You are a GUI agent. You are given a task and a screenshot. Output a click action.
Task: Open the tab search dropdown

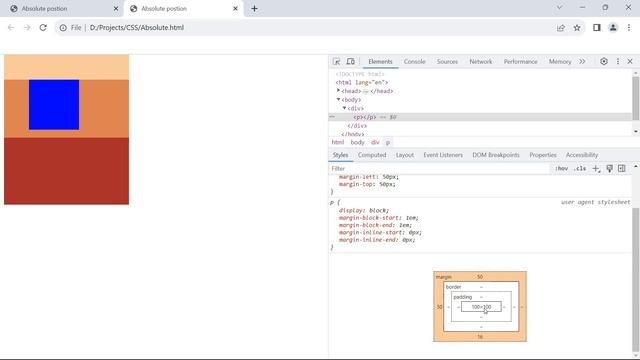[560, 7]
